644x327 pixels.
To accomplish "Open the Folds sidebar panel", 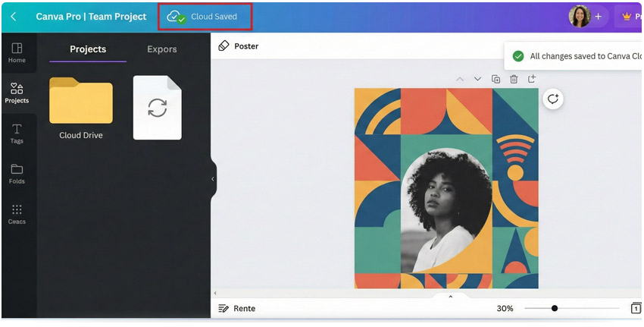I will [17, 174].
